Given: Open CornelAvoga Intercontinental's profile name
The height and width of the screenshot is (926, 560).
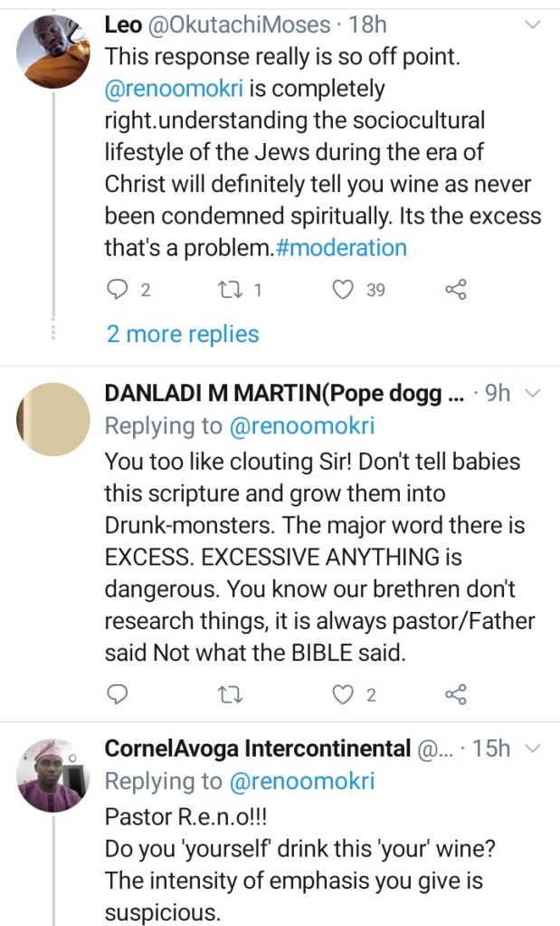Looking at the screenshot, I should [x=258, y=749].
